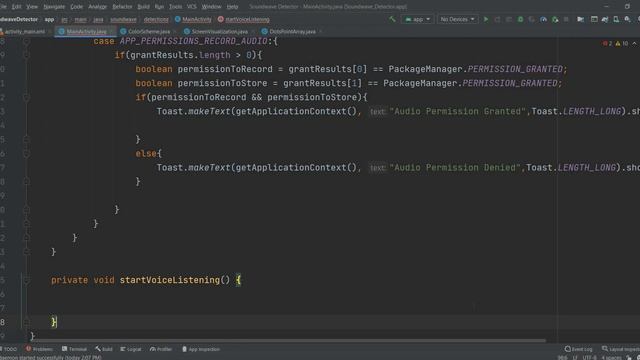Open the Refactor menu
Viewport: 640px width, 360px height.
[x=122, y=7]
